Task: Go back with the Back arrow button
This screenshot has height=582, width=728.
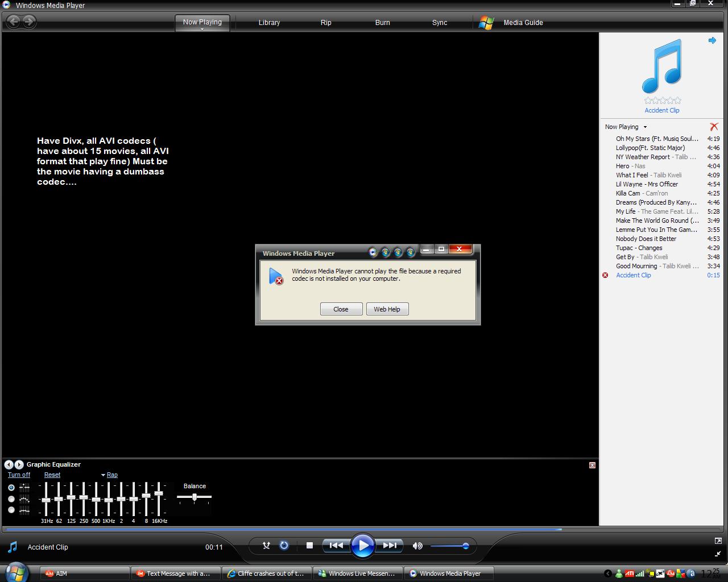Action: coord(14,22)
